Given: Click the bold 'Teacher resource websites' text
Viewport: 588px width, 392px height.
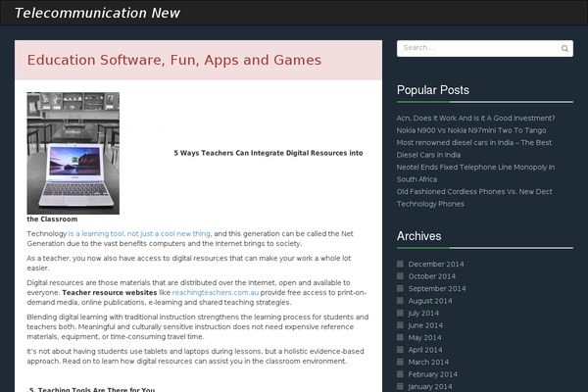Looking at the screenshot, I should pyautogui.click(x=110, y=293).
